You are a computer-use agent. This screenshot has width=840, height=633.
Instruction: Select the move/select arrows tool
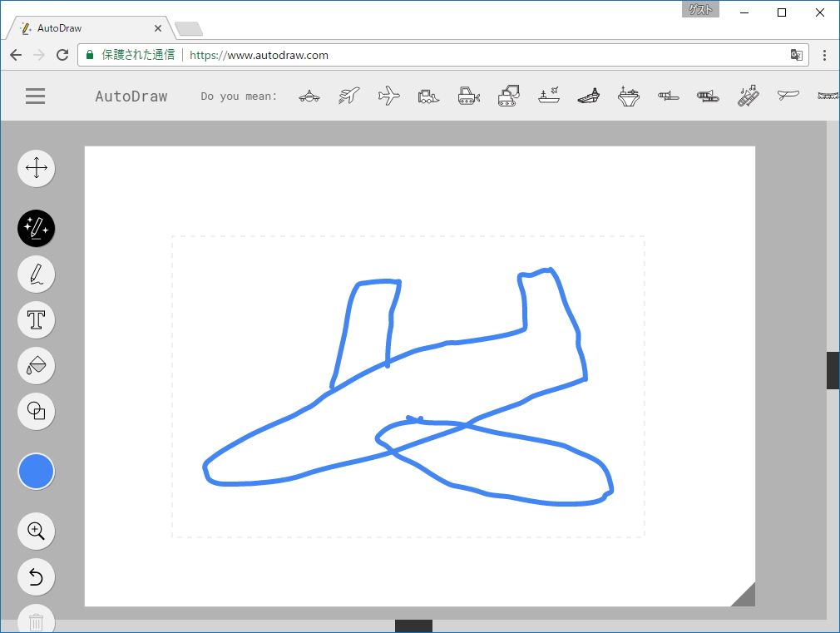pyautogui.click(x=37, y=168)
